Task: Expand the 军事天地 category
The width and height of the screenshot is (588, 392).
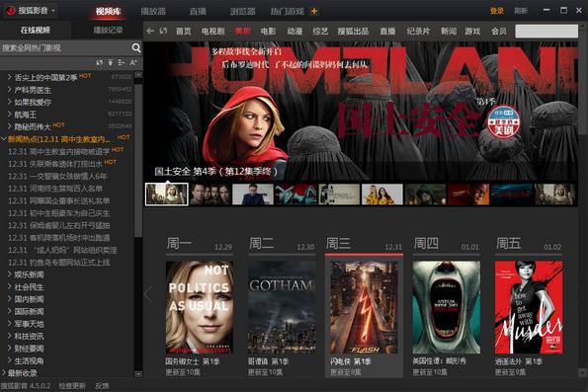Action: tap(9, 324)
